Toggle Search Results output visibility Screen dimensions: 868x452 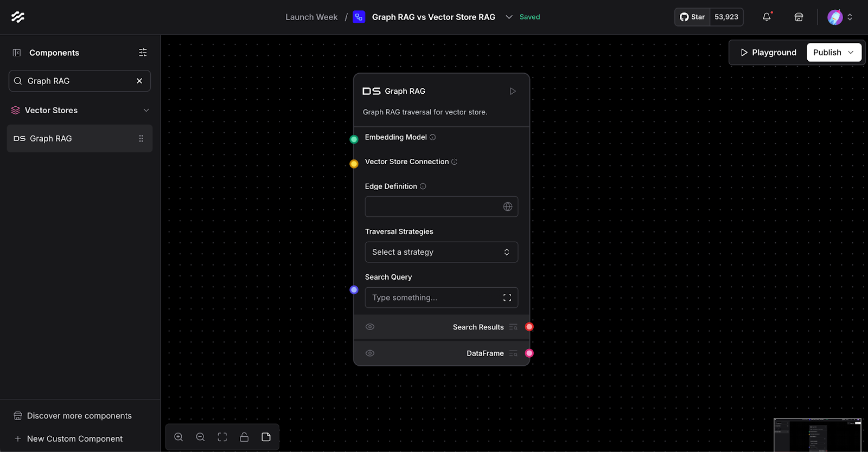tap(370, 327)
